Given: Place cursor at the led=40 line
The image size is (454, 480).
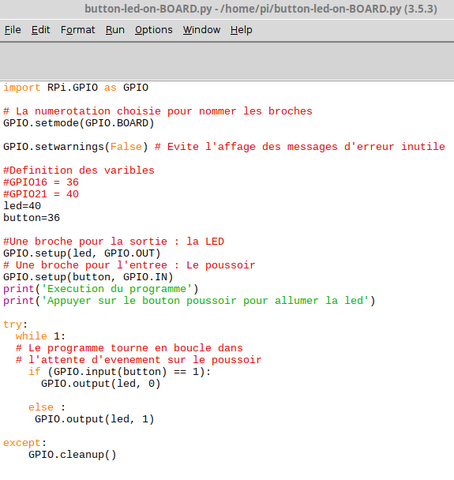Looking at the screenshot, I should click(x=22, y=206).
